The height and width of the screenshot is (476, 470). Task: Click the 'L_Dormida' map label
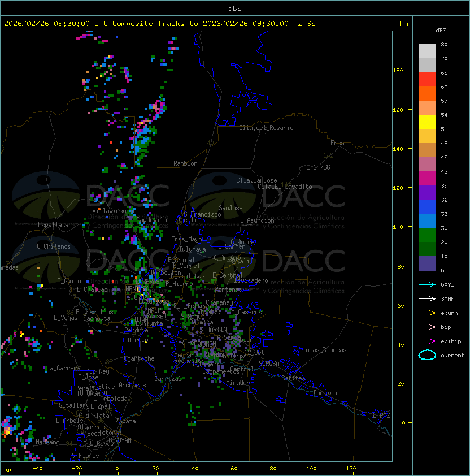click(x=321, y=393)
